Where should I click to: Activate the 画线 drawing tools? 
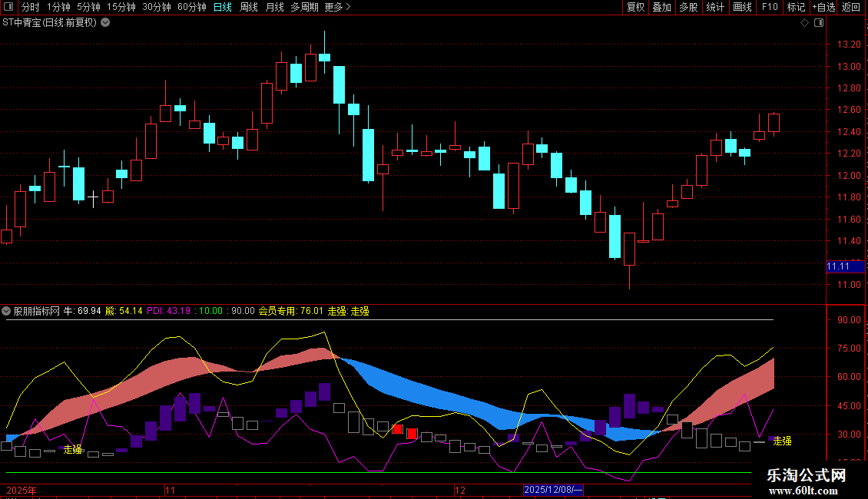742,7
